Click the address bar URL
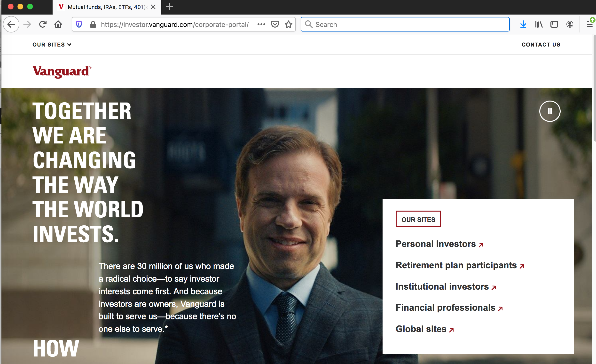This screenshot has width=596, height=364. pyautogui.click(x=175, y=24)
